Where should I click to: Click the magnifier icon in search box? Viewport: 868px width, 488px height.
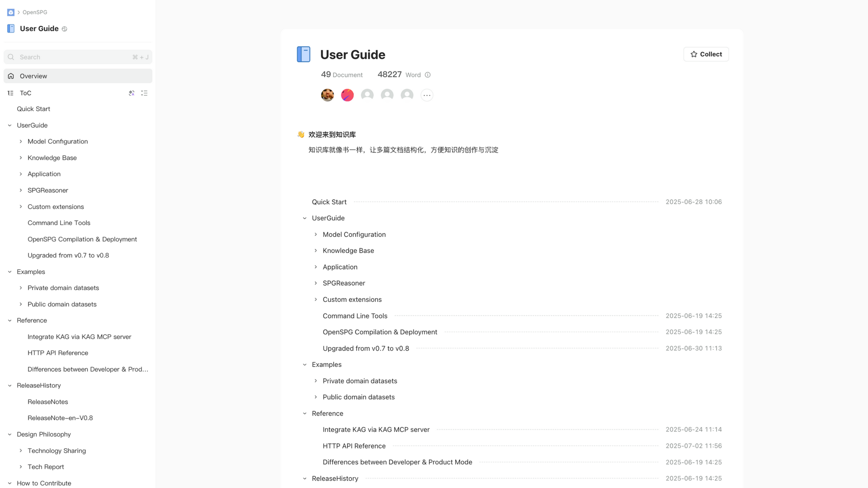[x=11, y=57]
